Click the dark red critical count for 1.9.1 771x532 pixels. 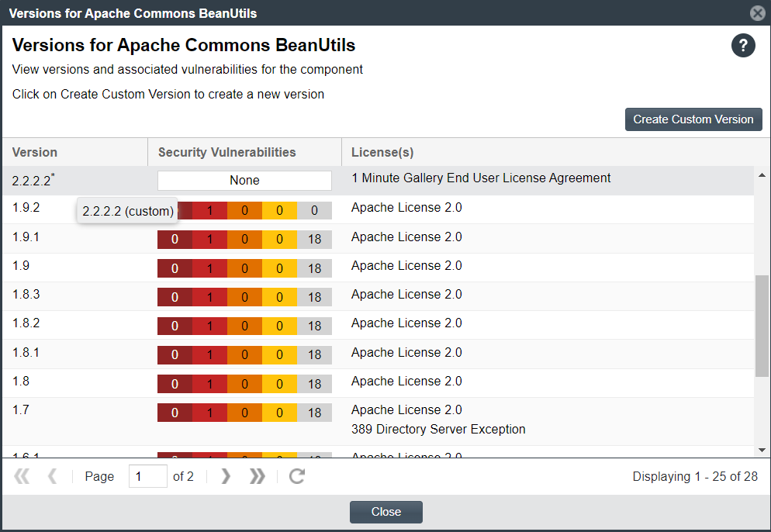point(175,240)
